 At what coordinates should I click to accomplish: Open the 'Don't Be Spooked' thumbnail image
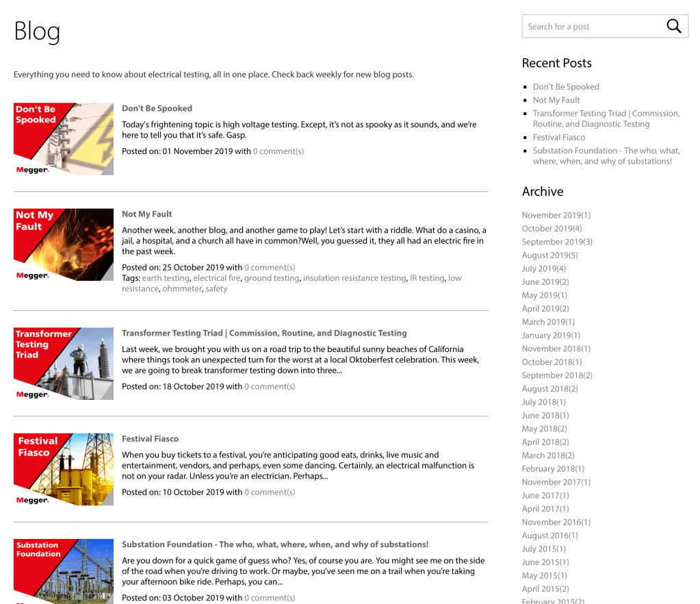tap(64, 139)
